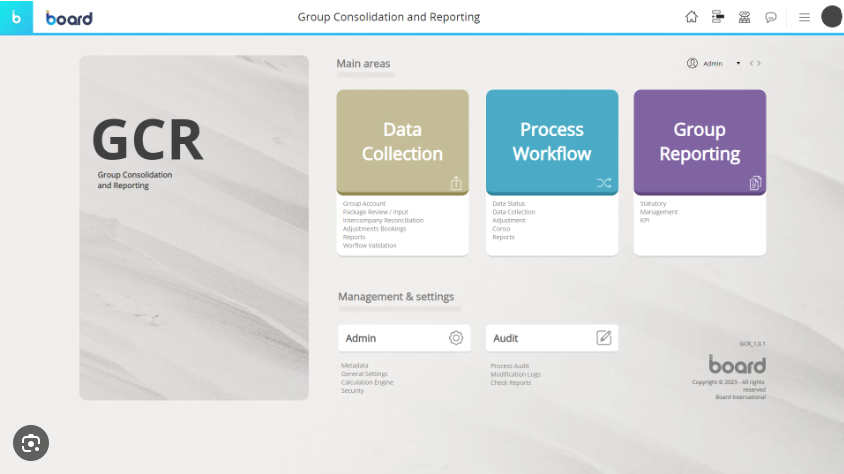Image resolution: width=844 pixels, height=474 pixels.
Task: Select 'KPI' under Group Reporting
Action: (x=644, y=220)
